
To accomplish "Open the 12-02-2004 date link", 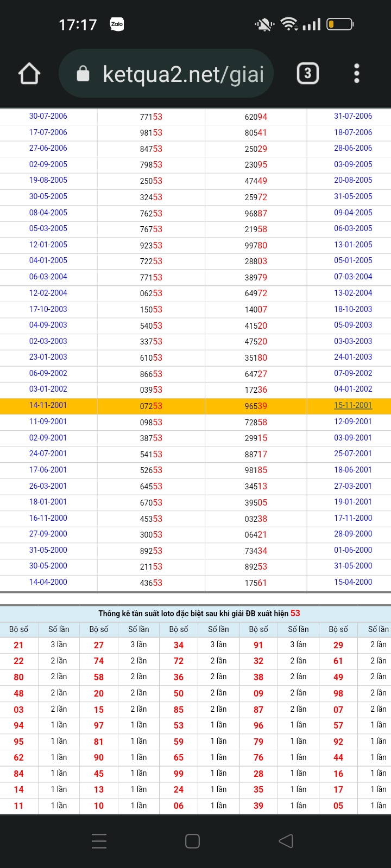I will coord(48,293).
